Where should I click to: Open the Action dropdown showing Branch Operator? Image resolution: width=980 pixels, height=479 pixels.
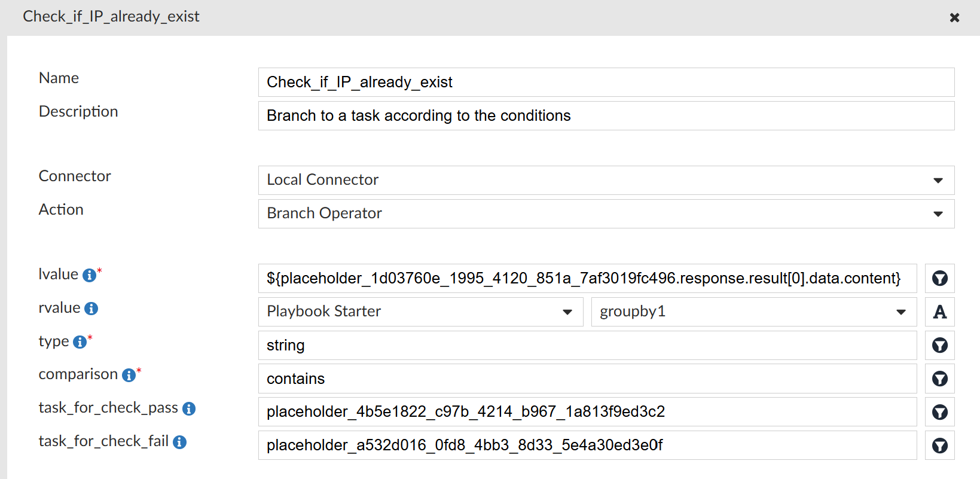coord(606,213)
